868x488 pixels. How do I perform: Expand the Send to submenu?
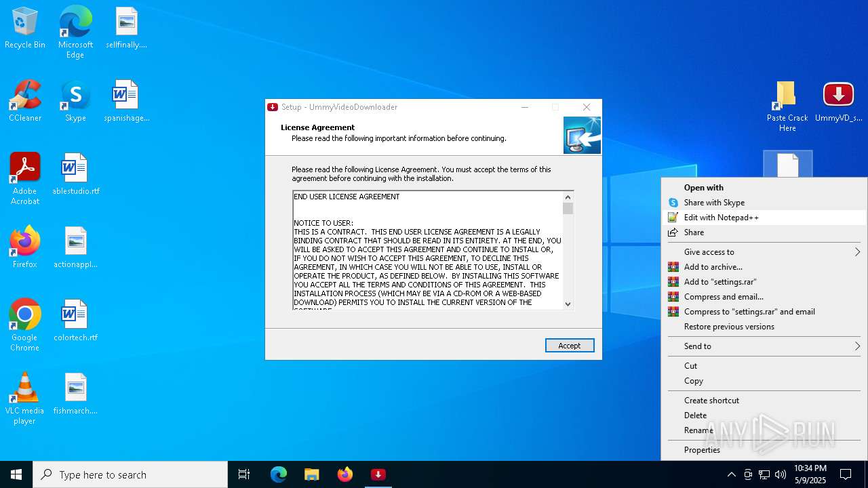[x=764, y=346]
